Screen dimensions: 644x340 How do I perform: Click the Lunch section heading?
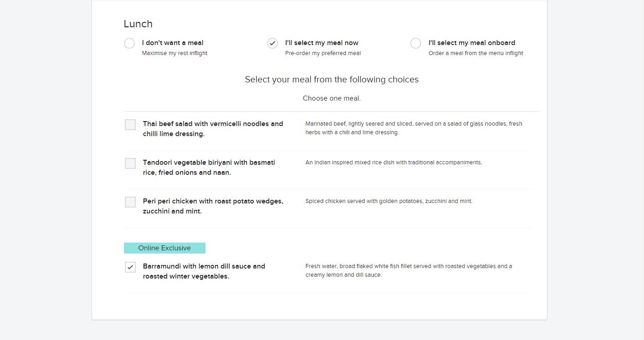click(138, 24)
